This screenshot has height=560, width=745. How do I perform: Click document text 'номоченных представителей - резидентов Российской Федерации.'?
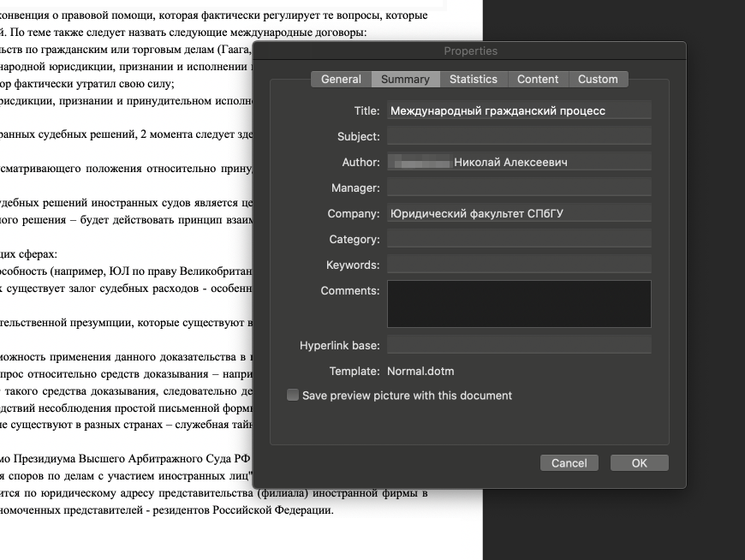[x=167, y=510]
